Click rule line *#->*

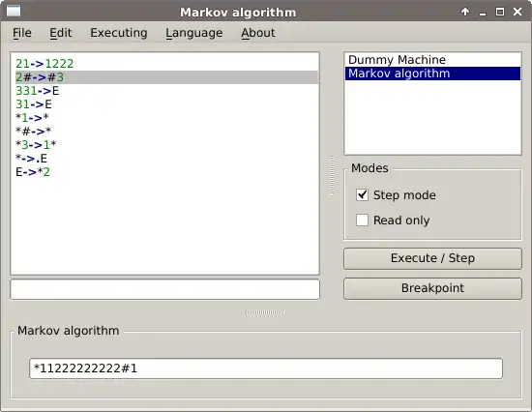click(33, 132)
